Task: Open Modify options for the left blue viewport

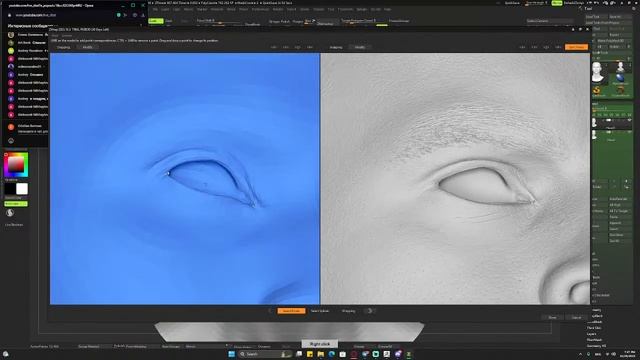Action: pos(87,47)
